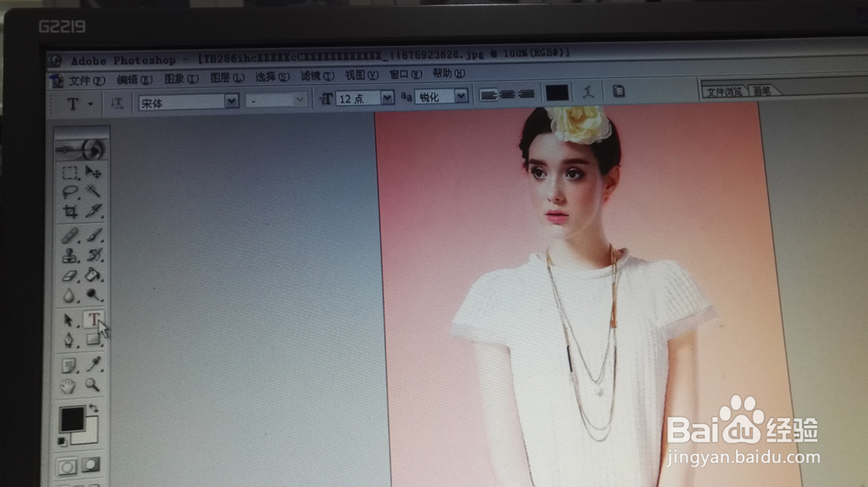
Task: Select the Slice tool
Action: [x=94, y=210]
